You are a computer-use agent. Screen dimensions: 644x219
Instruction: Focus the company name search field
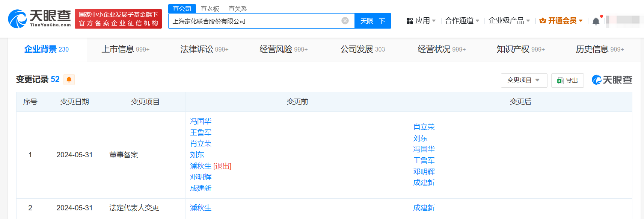point(255,21)
